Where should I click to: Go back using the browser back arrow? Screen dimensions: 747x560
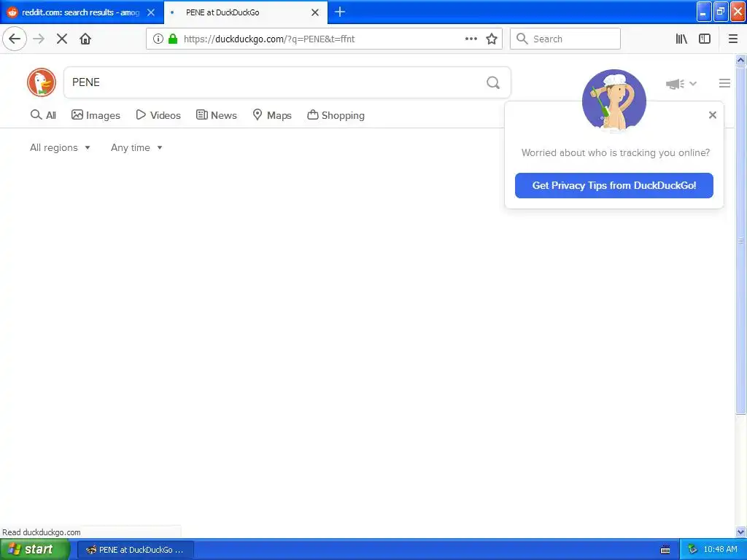pyautogui.click(x=15, y=39)
